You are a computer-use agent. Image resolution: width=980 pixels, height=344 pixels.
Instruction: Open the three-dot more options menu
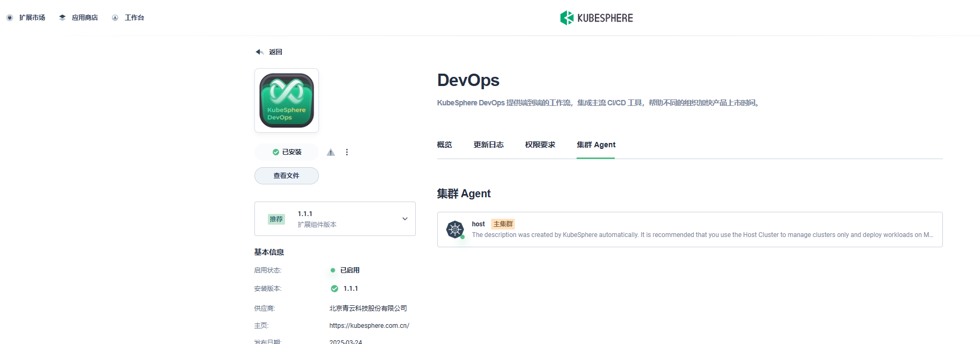coord(347,152)
